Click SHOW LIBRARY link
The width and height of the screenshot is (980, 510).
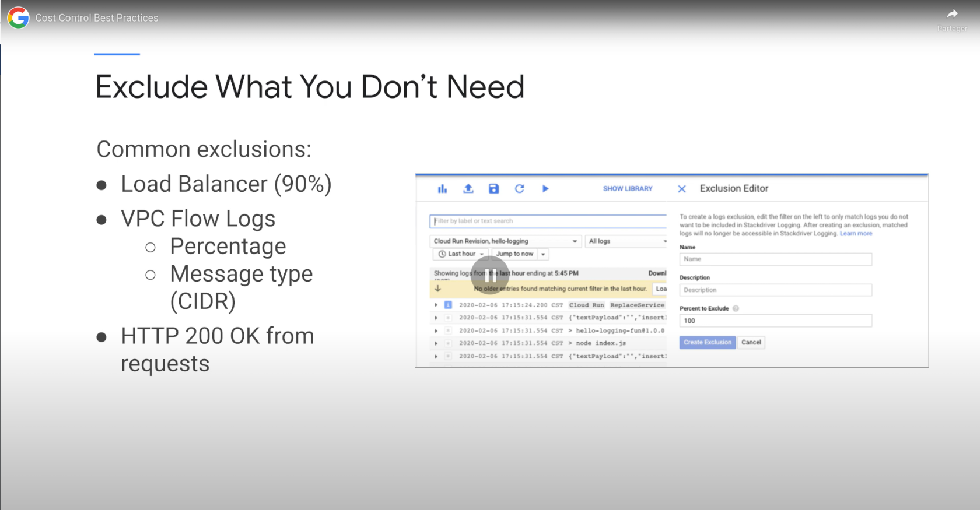click(x=628, y=189)
